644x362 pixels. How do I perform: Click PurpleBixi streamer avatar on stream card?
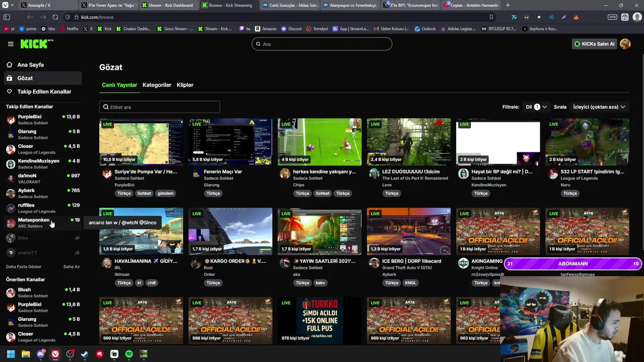[107, 174]
